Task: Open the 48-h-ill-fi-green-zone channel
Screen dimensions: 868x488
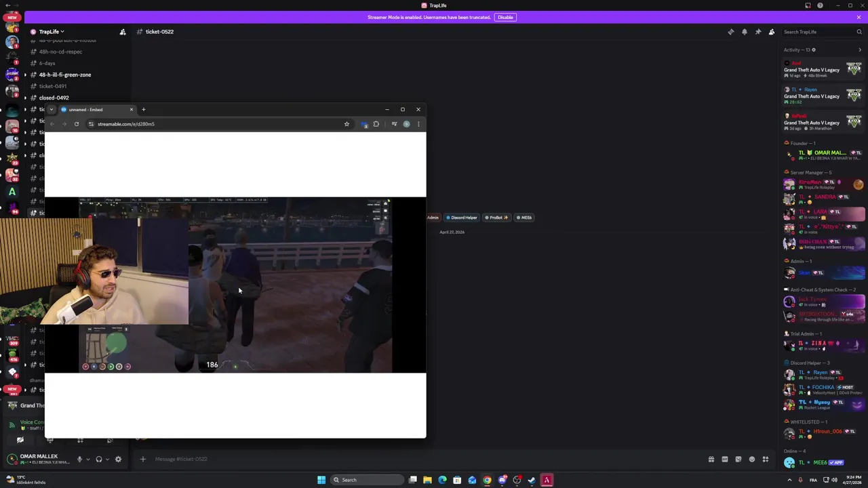Action: (x=64, y=75)
